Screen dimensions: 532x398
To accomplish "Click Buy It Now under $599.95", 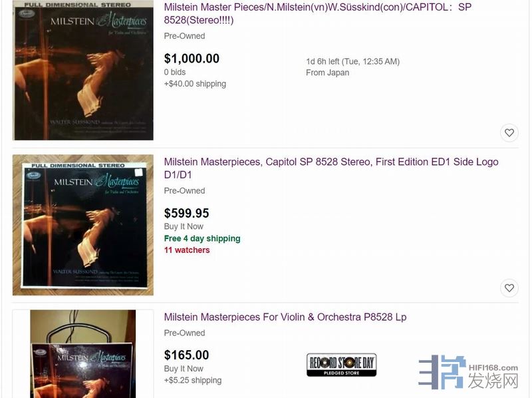I will coord(184,226).
